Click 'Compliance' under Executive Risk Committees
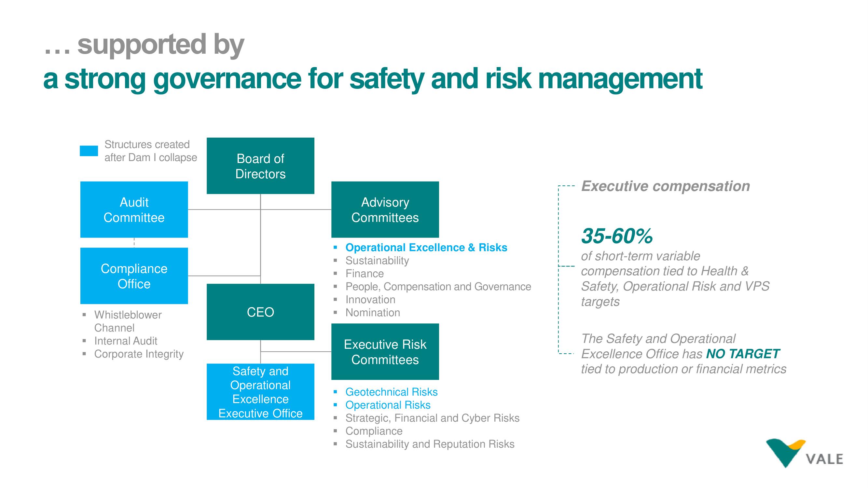This screenshot has width=868, height=488. [x=374, y=431]
